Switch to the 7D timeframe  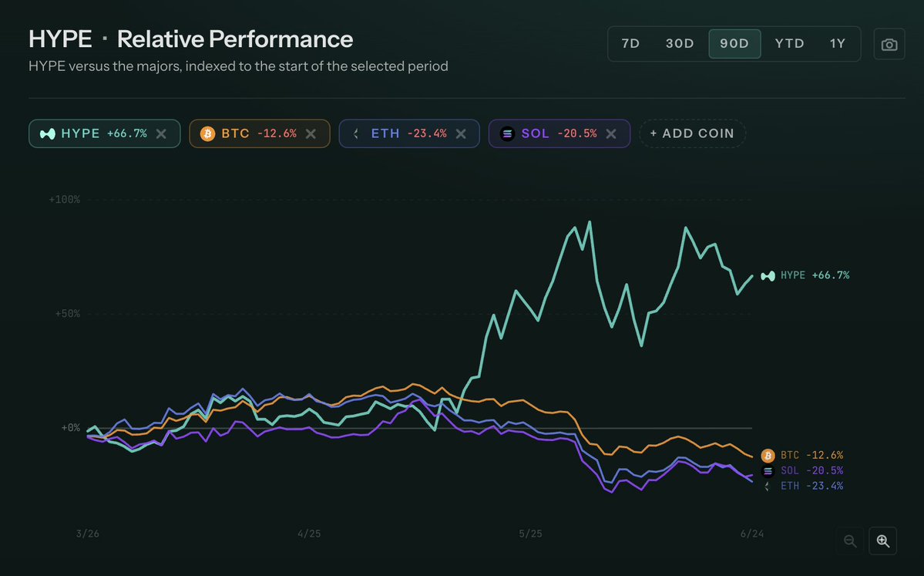(x=630, y=44)
